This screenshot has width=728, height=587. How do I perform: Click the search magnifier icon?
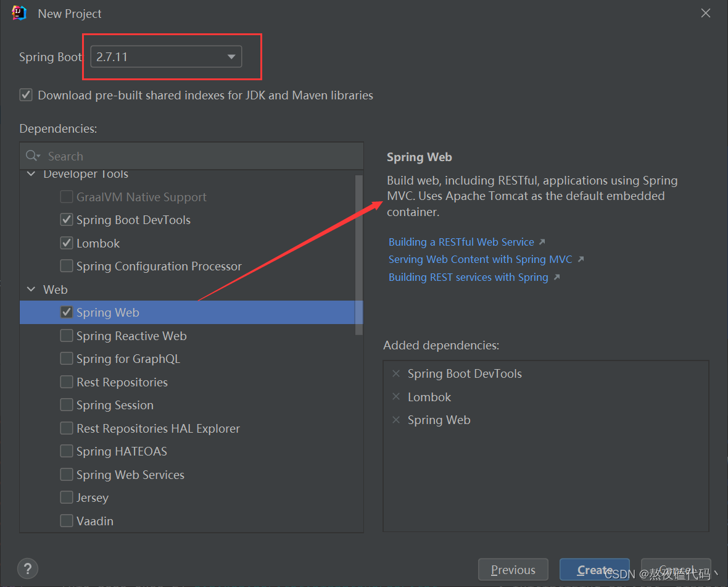32,156
